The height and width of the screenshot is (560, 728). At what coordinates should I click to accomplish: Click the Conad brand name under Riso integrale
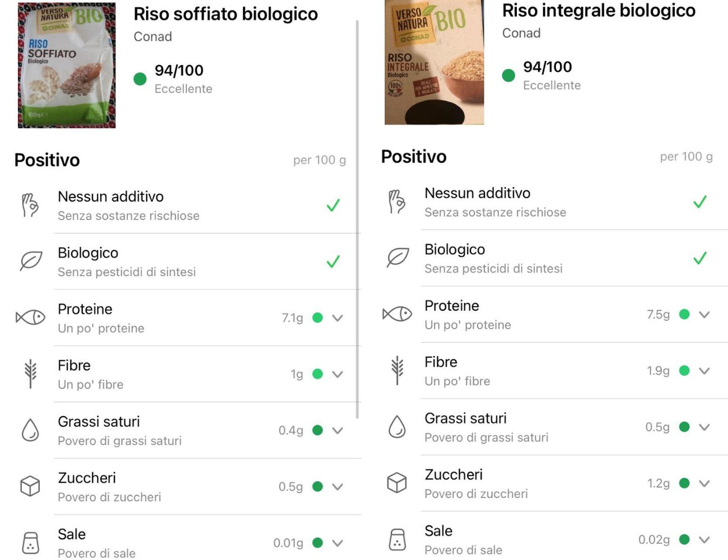click(x=522, y=33)
